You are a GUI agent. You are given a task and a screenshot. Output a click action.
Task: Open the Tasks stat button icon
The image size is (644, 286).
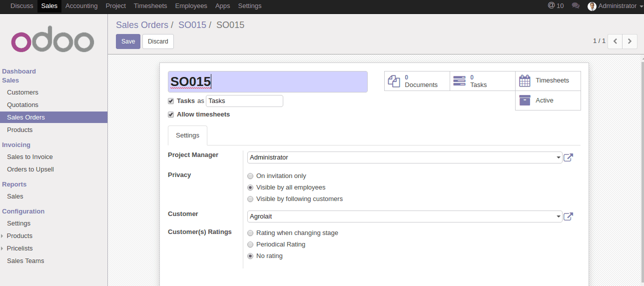point(459,81)
